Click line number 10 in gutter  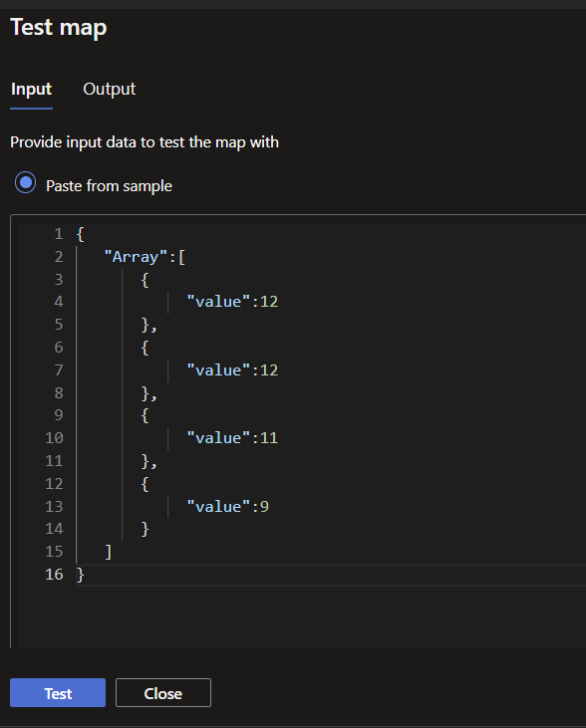pyautogui.click(x=54, y=438)
